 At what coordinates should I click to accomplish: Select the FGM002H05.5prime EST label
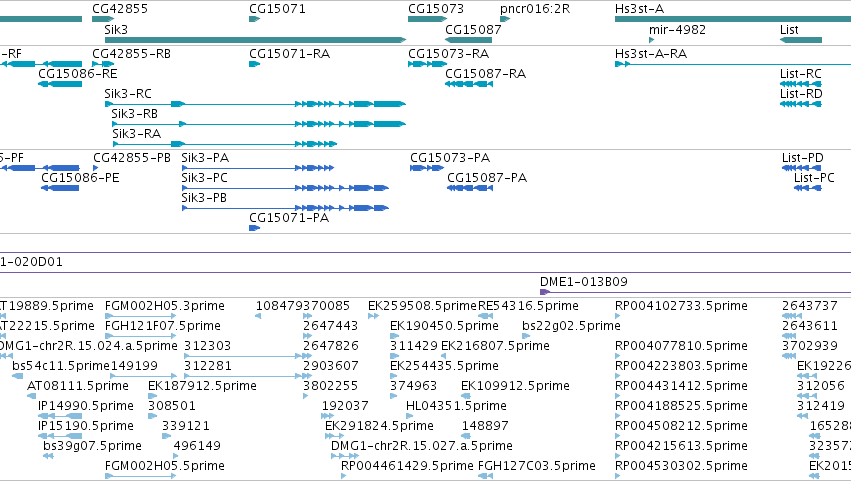pyautogui.click(x=164, y=467)
